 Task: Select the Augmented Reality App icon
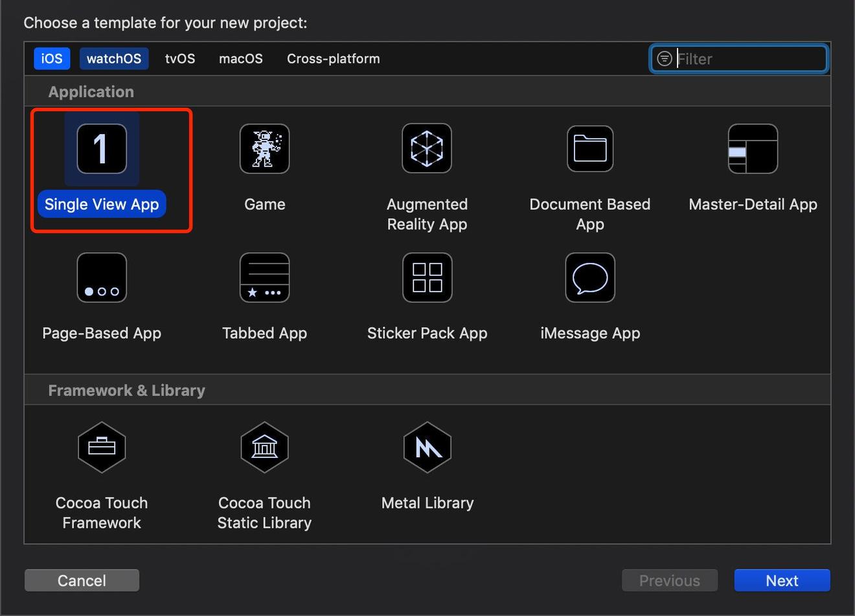[427, 149]
